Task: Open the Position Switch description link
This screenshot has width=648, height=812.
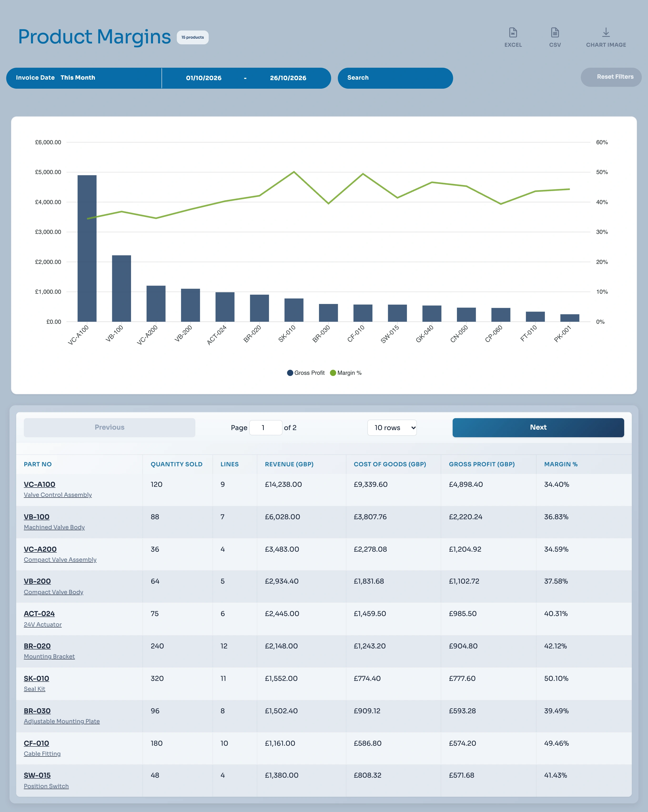Action: tap(46, 786)
